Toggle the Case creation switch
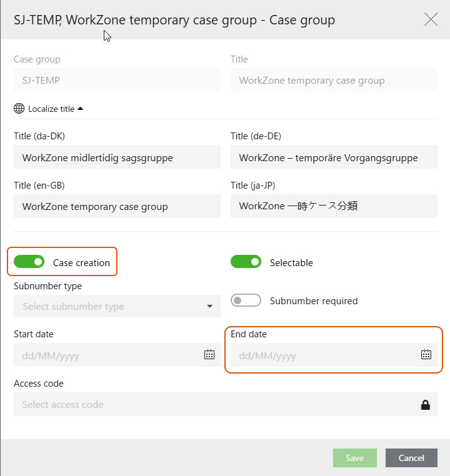 click(x=29, y=262)
